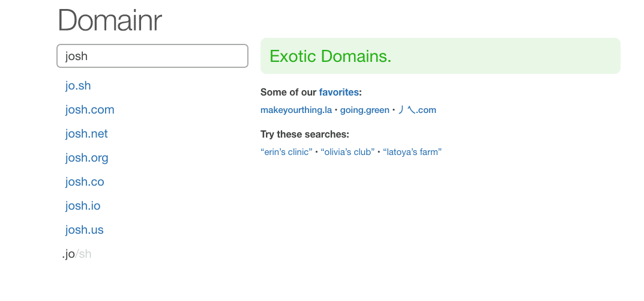Select the josh.io result
Screen dimensions: 644x301
coord(83,205)
